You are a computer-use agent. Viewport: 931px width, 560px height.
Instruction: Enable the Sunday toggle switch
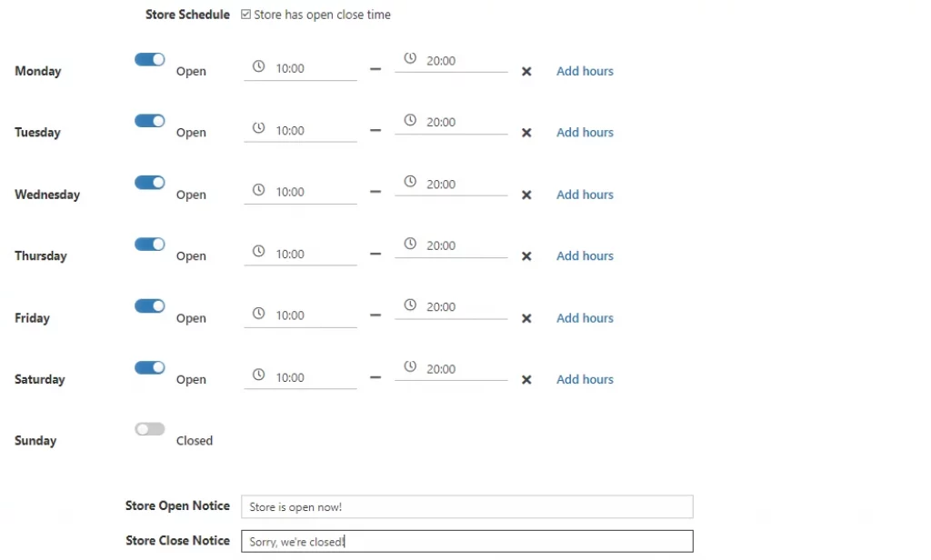150,429
